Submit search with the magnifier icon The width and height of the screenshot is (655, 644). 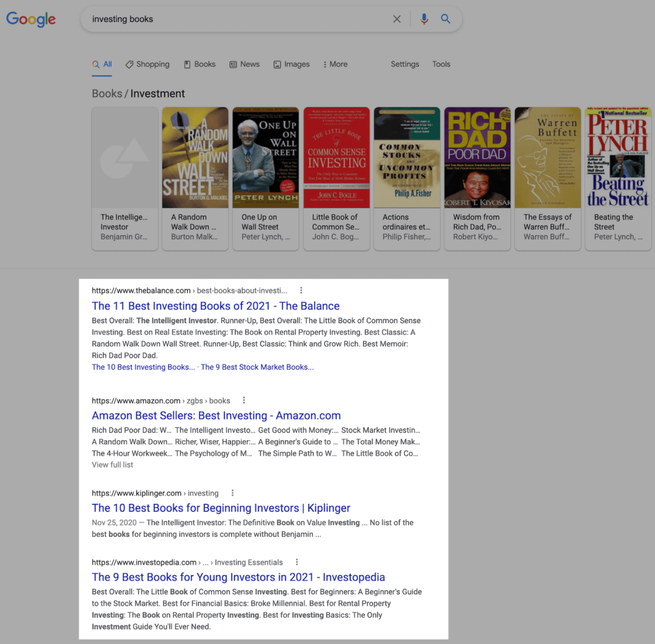[446, 19]
